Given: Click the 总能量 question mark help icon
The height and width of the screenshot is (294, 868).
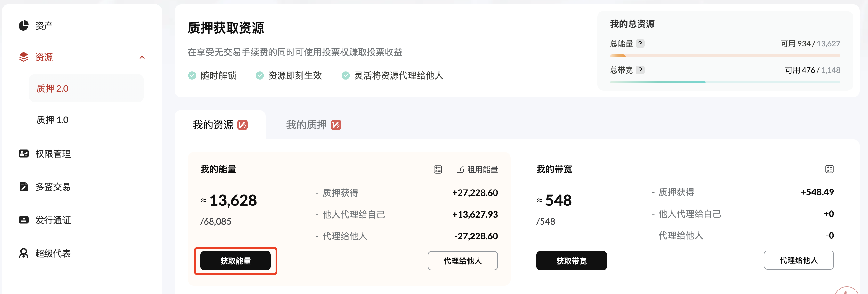Looking at the screenshot, I should pyautogui.click(x=640, y=43).
